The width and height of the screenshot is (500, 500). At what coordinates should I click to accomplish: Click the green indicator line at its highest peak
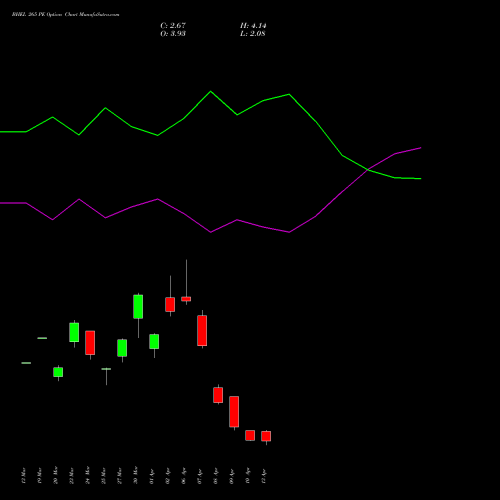tap(210, 91)
